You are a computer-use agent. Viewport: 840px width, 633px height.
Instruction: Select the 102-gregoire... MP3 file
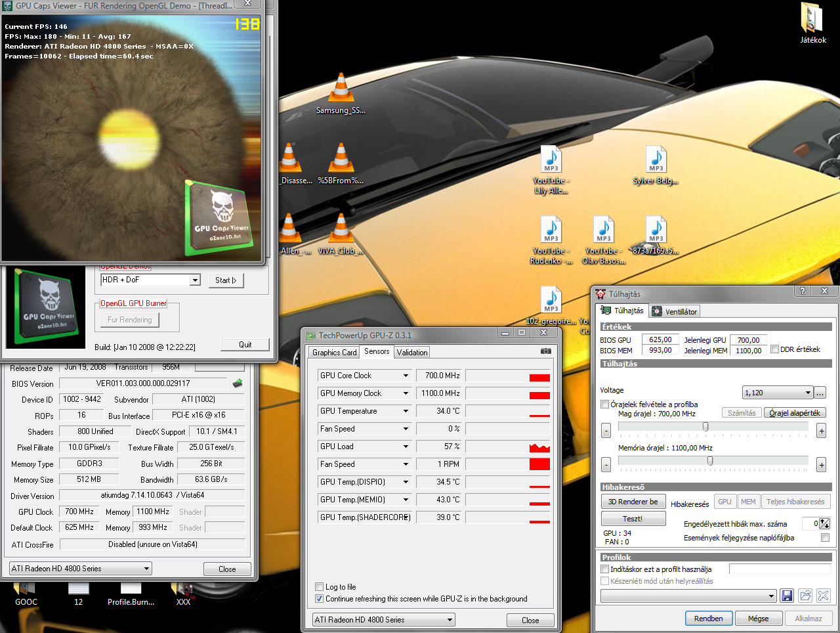click(551, 305)
